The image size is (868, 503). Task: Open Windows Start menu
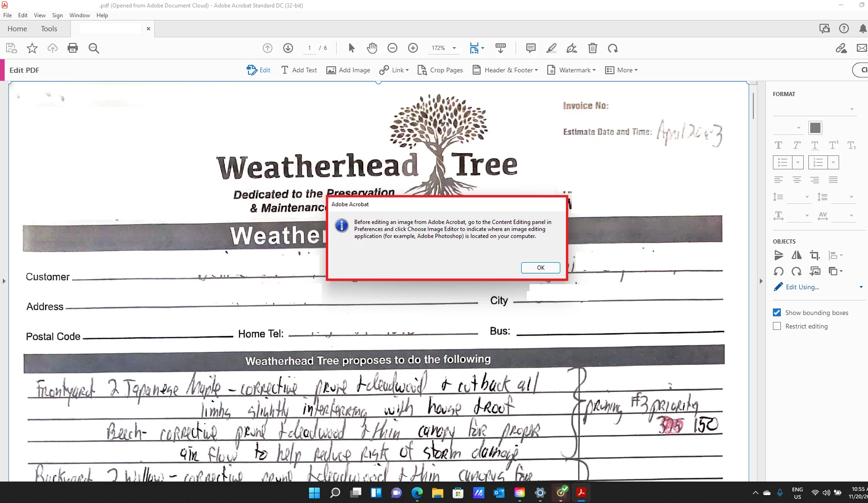coord(314,492)
